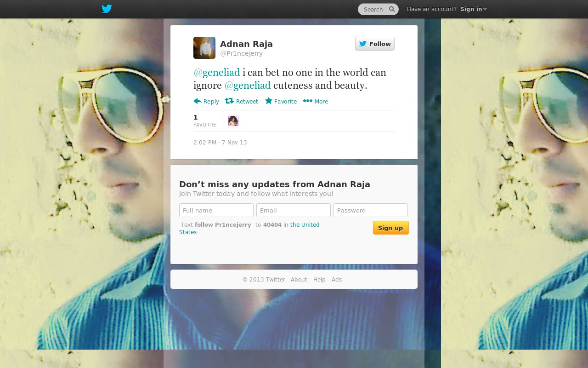Click the Email input field

[x=294, y=210]
